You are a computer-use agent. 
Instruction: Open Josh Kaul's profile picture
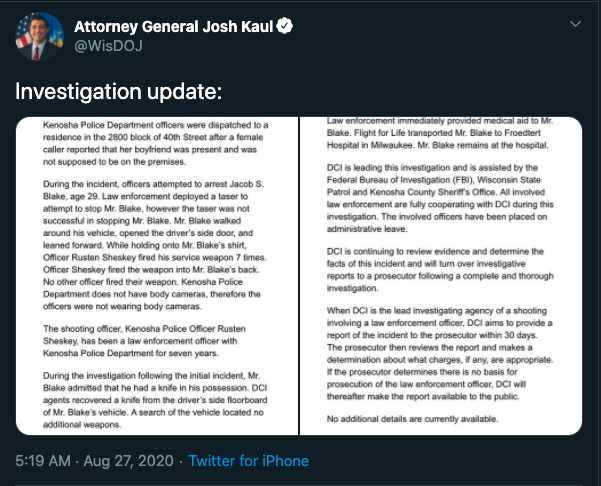pyautogui.click(x=39, y=36)
